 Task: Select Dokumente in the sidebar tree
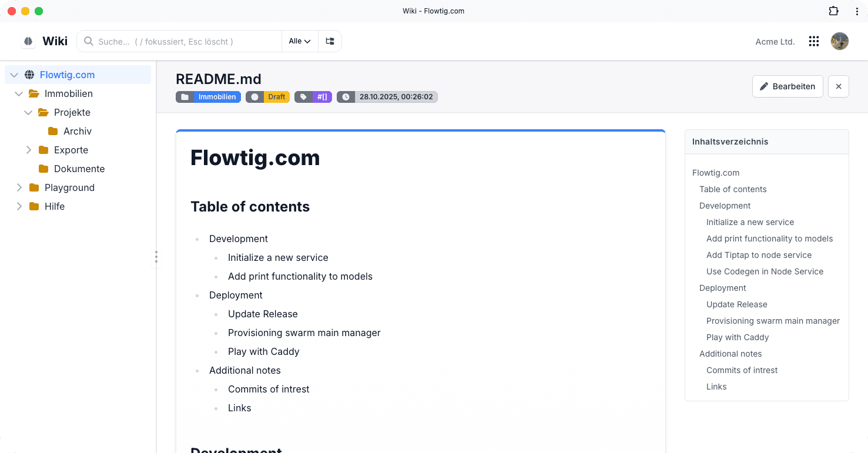click(x=79, y=169)
